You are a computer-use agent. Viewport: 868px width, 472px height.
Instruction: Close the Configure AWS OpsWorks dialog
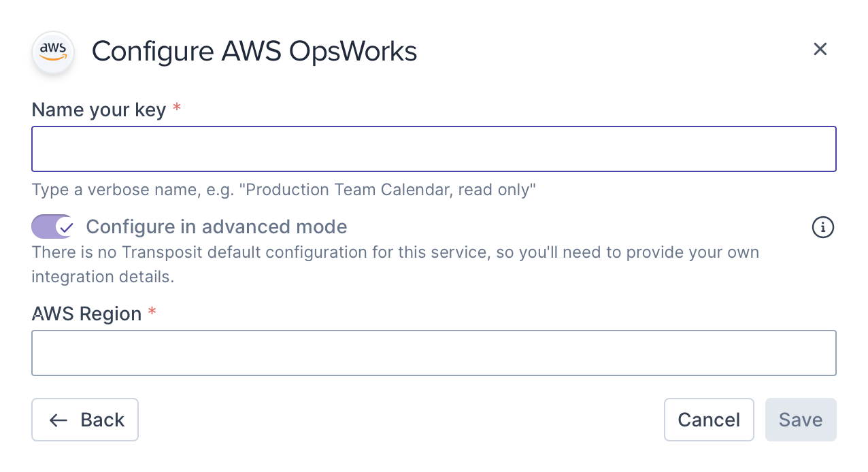tap(820, 49)
